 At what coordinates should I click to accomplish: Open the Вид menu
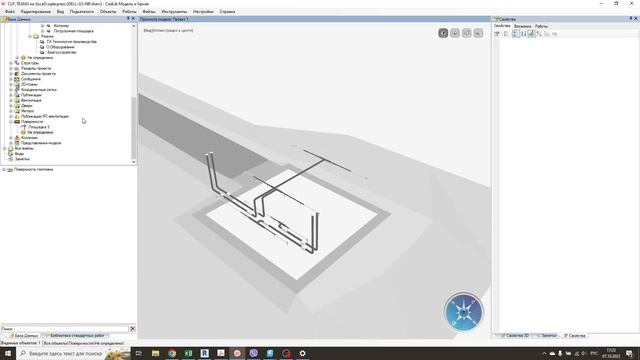pos(60,12)
